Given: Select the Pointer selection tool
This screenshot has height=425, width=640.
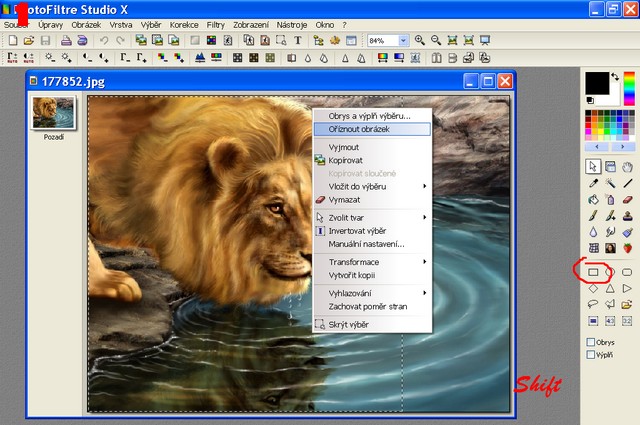Looking at the screenshot, I should tap(593, 167).
